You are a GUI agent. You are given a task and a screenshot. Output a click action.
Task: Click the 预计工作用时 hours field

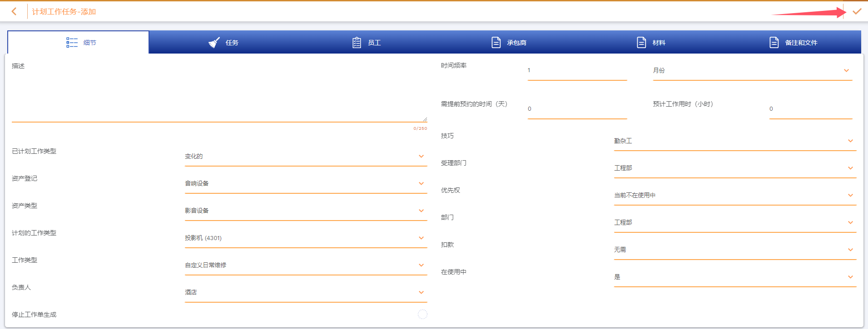coord(811,109)
